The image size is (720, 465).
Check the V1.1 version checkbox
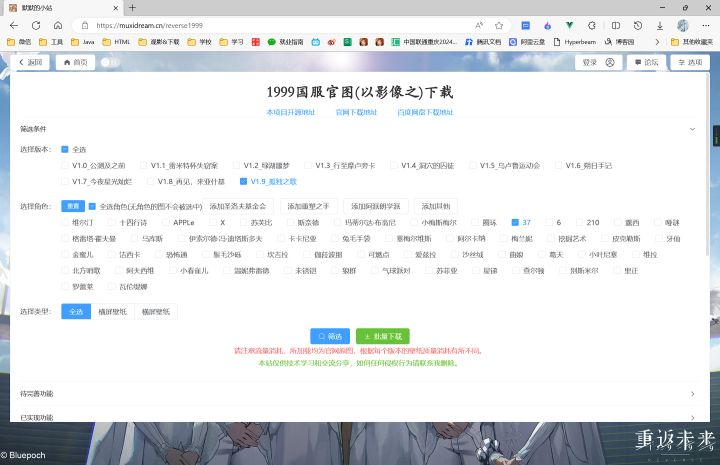point(144,165)
